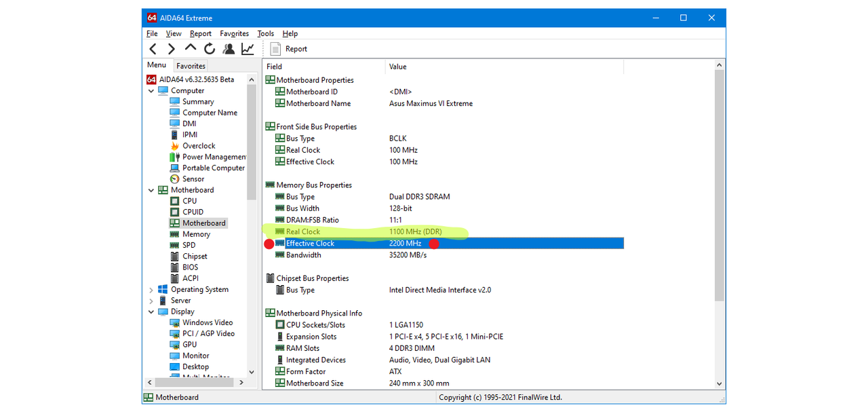Expand the Operating System tree node
The image size is (868, 412).
click(x=151, y=290)
